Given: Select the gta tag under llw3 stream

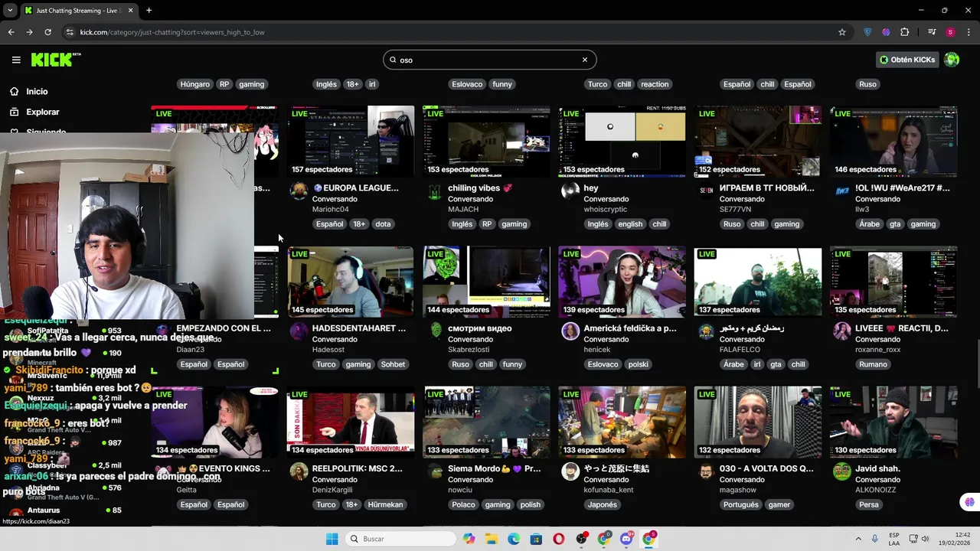Looking at the screenshot, I should (x=895, y=224).
